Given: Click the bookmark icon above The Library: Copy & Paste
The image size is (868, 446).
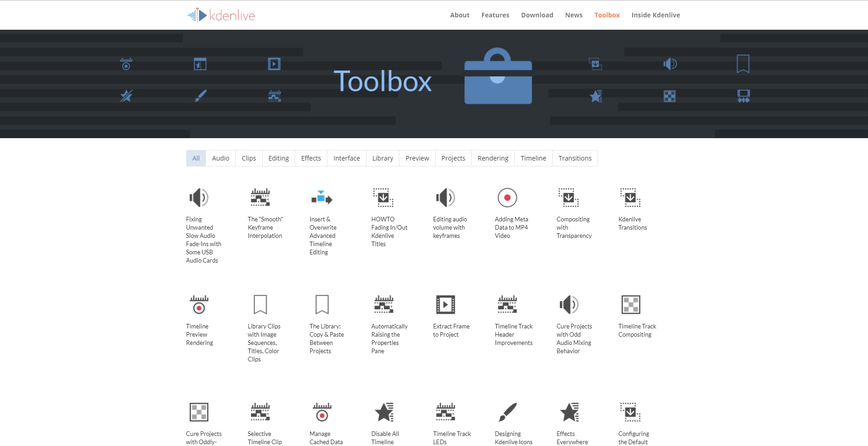Looking at the screenshot, I should pyautogui.click(x=322, y=305).
